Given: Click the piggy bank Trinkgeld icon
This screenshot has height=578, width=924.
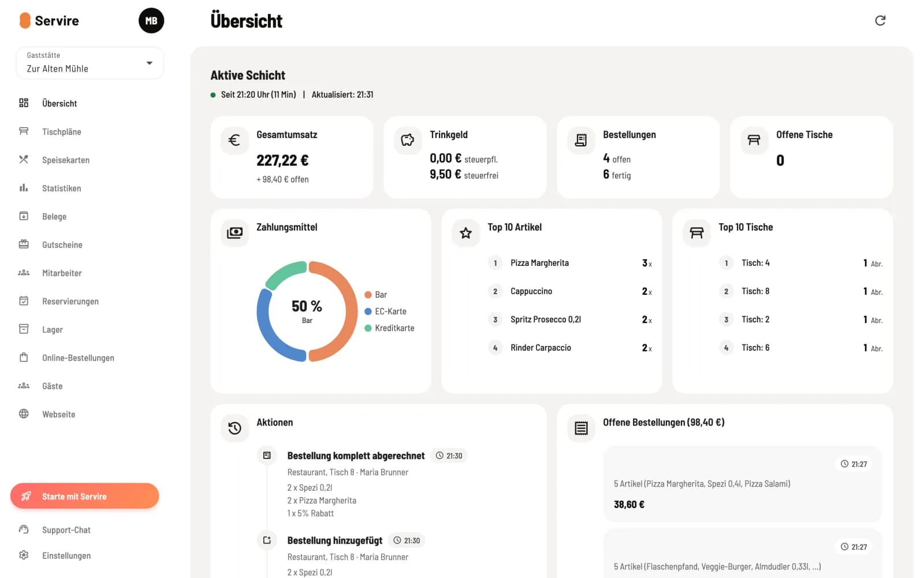Looking at the screenshot, I should coord(408,140).
